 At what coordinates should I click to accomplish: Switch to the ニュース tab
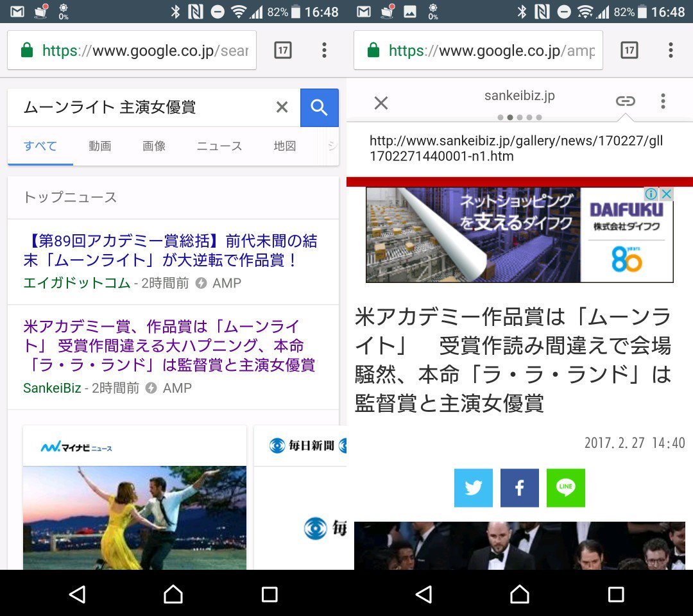pos(219,146)
